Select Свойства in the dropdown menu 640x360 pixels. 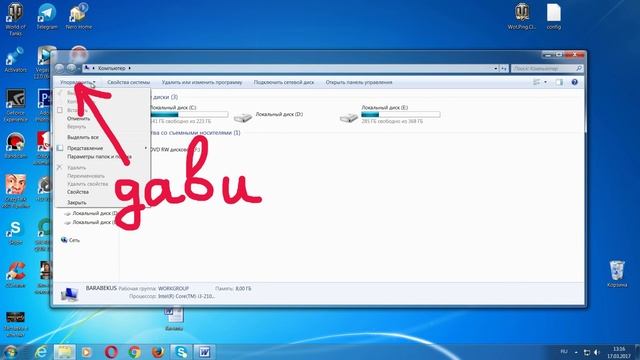[x=78, y=192]
